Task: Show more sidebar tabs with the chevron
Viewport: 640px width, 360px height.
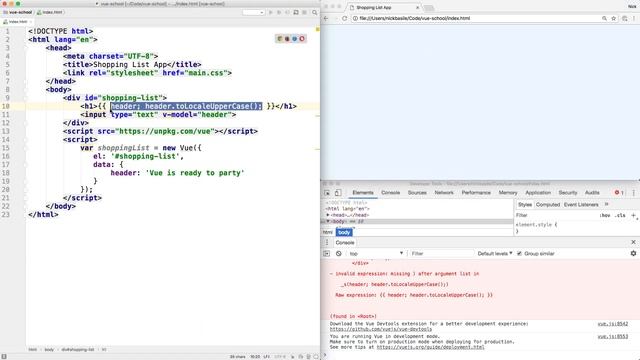Action: pos(607,204)
